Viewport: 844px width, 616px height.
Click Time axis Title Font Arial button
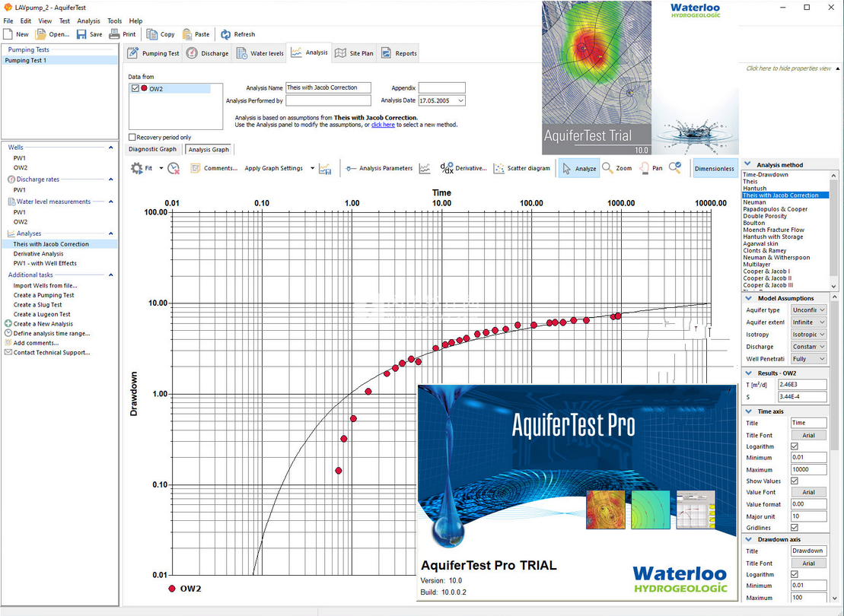point(808,435)
